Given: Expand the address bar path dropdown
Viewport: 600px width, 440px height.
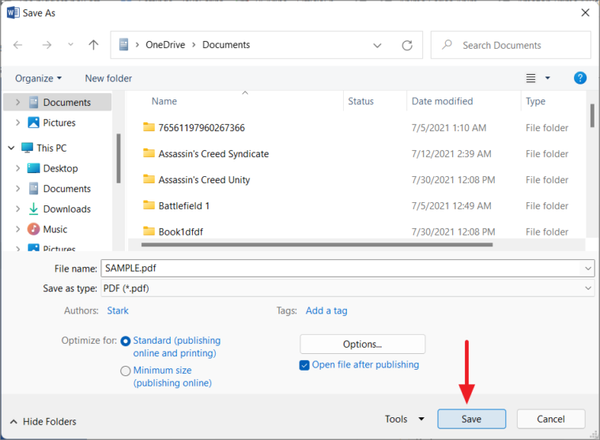Looking at the screenshot, I should pyautogui.click(x=377, y=45).
